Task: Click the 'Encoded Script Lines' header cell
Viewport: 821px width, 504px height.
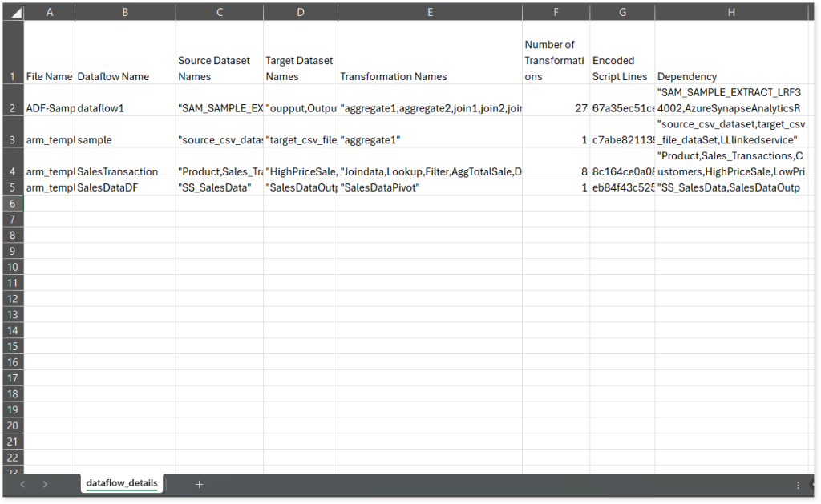Action: [622, 68]
